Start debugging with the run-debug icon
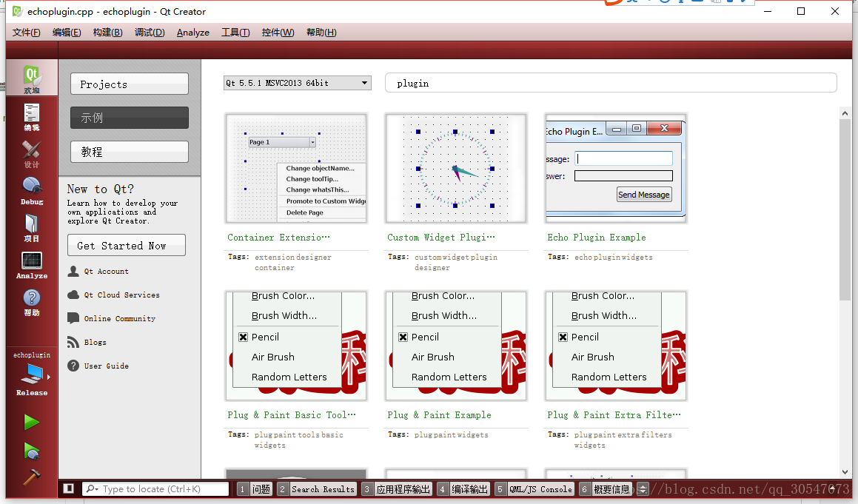The image size is (858, 504). click(x=32, y=451)
